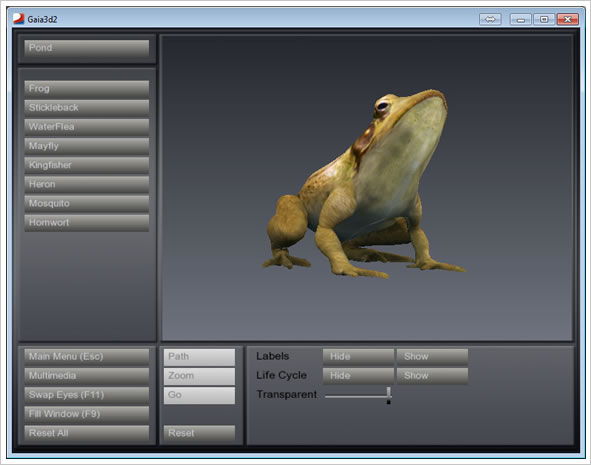Load the Mayfly model
This screenshot has width=591, height=465.
click(87, 146)
